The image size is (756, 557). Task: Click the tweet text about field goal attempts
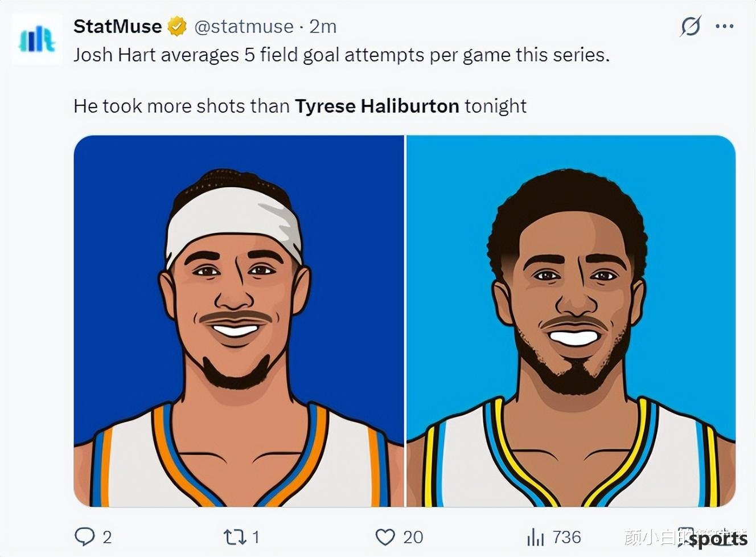pyautogui.click(x=342, y=55)
